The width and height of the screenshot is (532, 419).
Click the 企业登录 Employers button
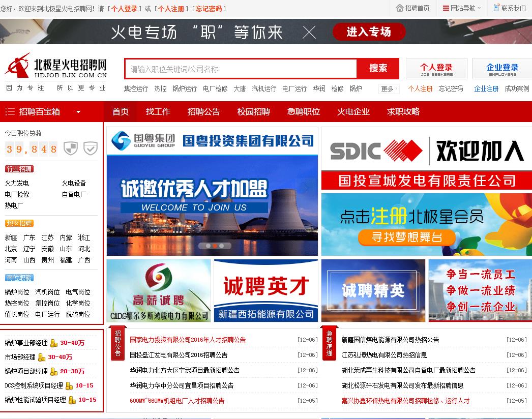(x=502, y=69)
